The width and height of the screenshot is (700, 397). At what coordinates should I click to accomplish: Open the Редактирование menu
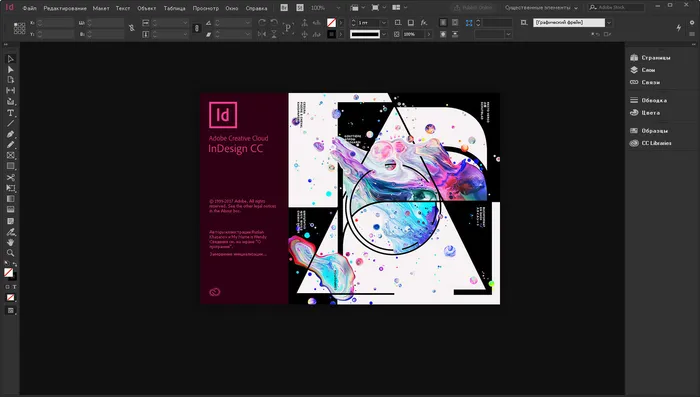click(x=65, y=8)
